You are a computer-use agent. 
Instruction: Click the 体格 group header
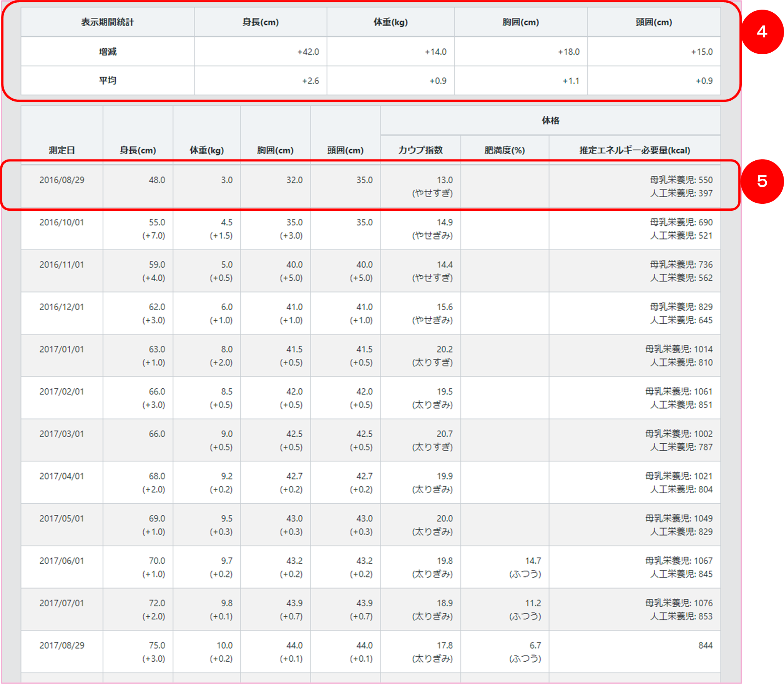[550, 121]
